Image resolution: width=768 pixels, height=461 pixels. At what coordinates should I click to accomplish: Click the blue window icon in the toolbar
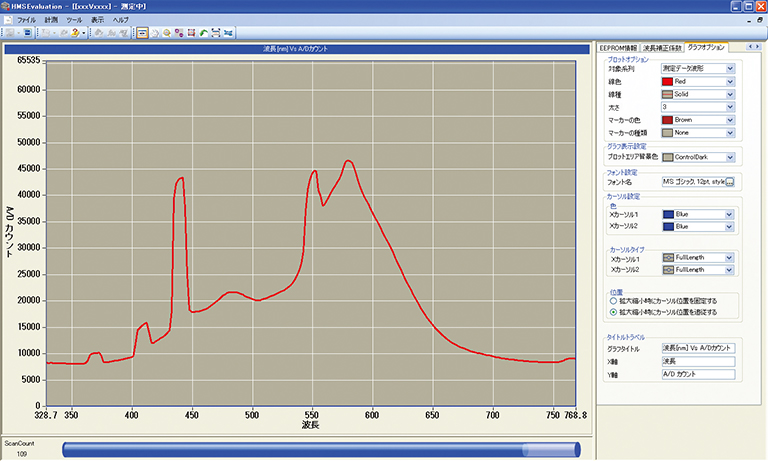pos(27,33)
